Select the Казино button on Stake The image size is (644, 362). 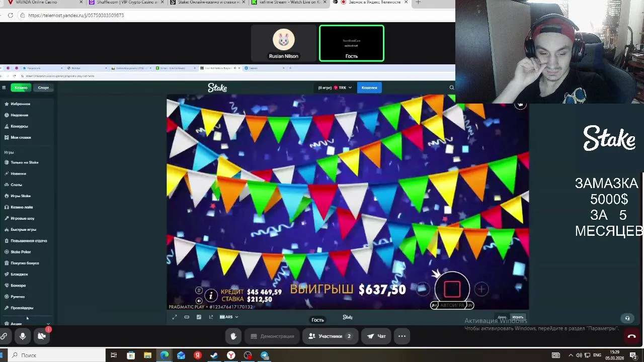(x=21, y=88)
